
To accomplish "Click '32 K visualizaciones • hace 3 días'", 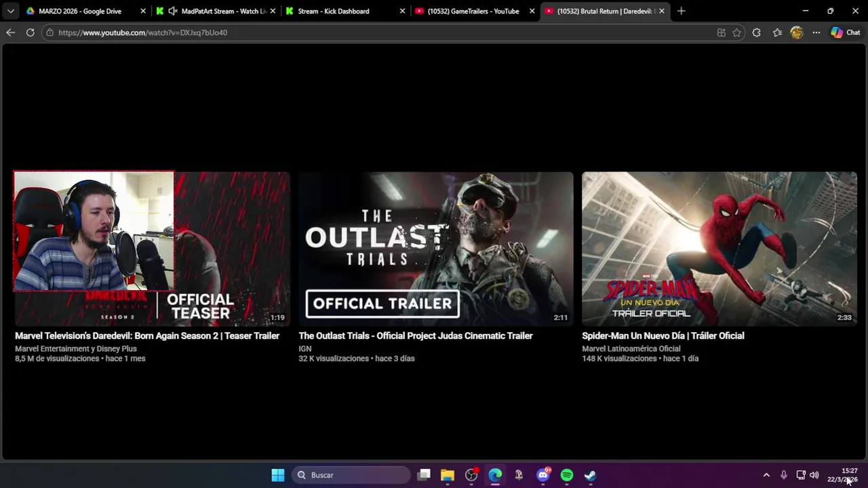I will (357, 359).
